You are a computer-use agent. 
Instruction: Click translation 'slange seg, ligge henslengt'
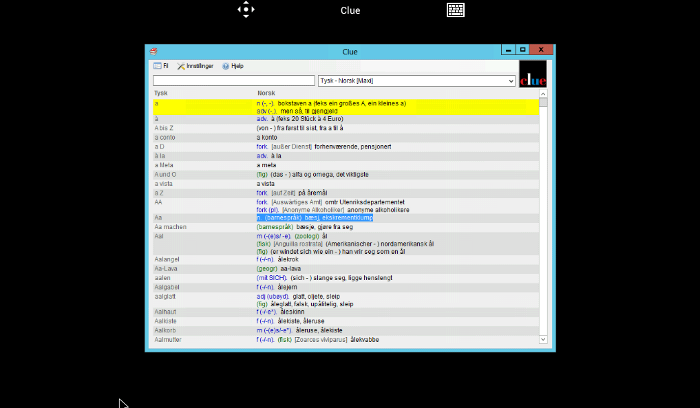coord(353,278)
